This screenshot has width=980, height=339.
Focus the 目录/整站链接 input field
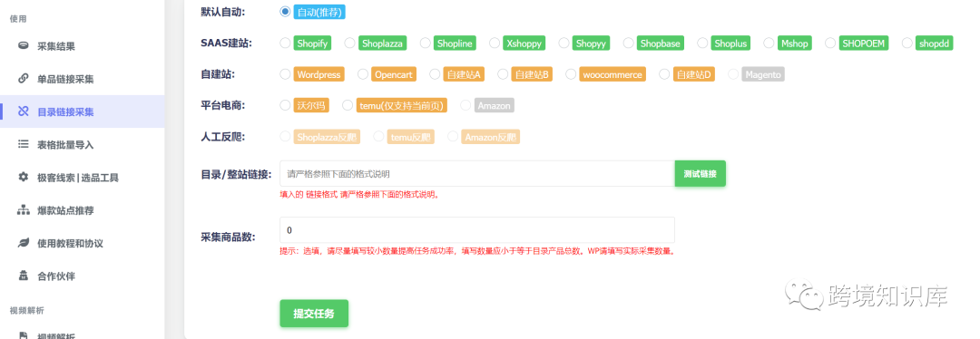click(477, 173)
